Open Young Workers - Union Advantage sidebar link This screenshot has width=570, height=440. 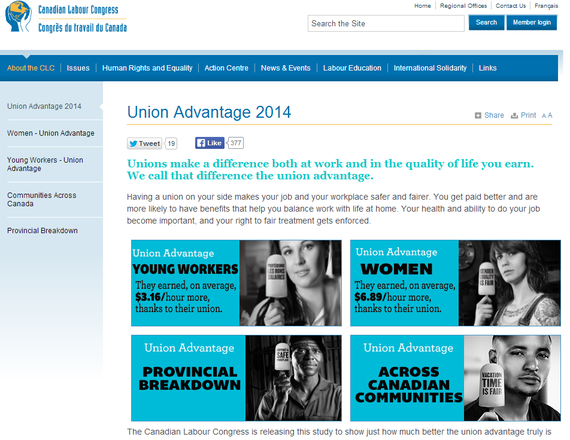(x=45, y=164)
